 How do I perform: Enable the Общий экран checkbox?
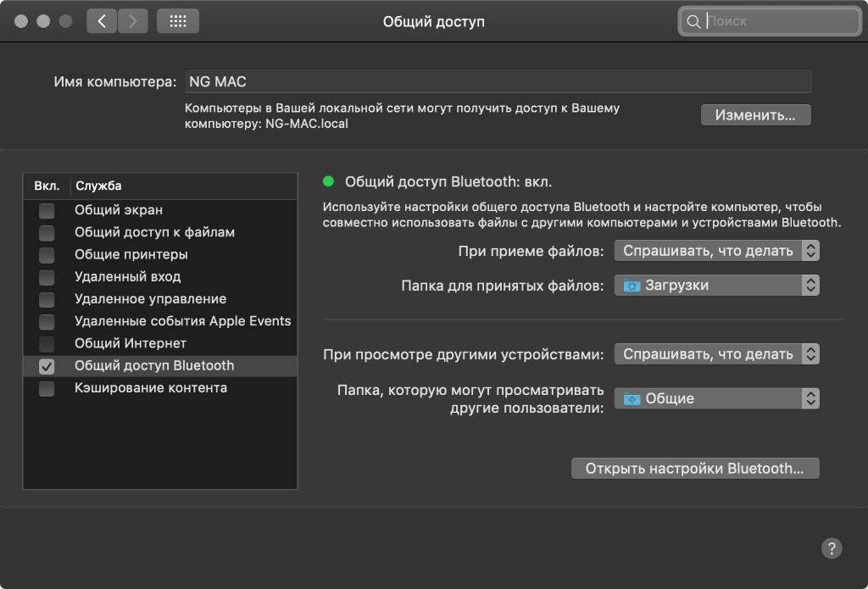(x=47, y=210)
